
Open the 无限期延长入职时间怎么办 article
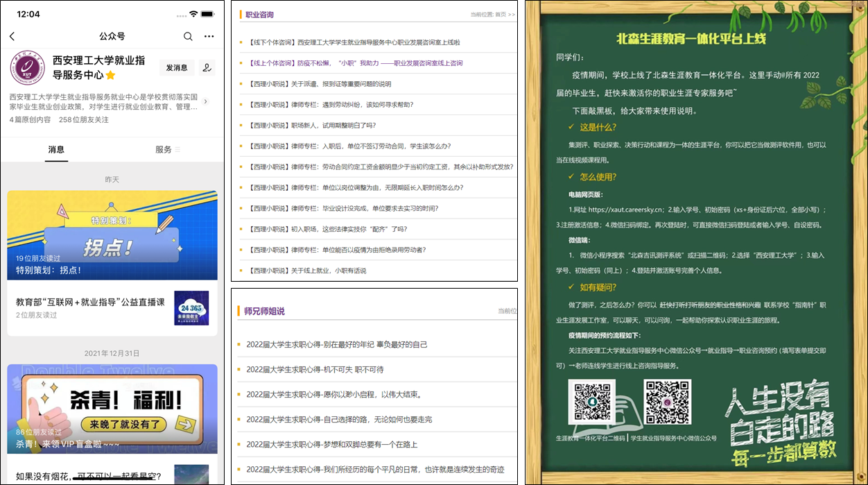(x=355, y=188)
